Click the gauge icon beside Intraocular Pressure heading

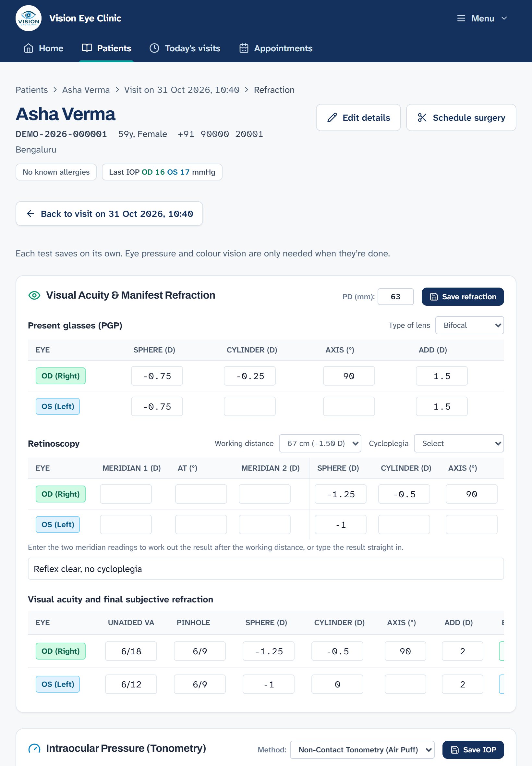click(34, 749)
